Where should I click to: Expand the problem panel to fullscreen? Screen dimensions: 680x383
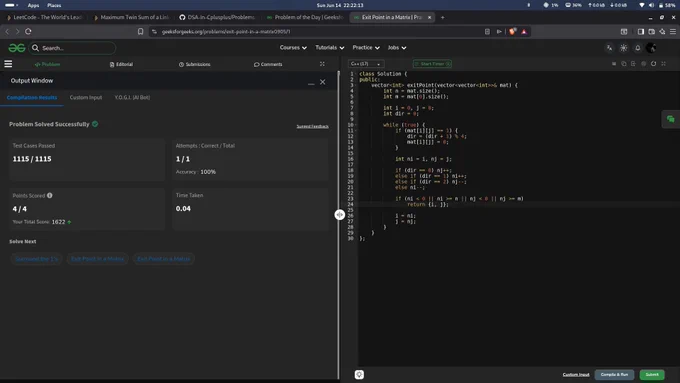point(322,64)
